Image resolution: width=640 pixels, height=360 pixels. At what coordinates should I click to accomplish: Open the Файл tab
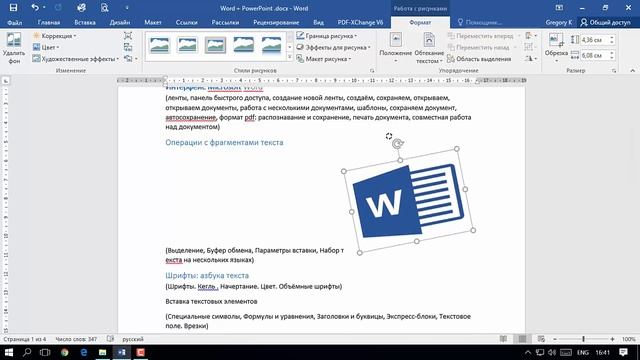point(15,22)
